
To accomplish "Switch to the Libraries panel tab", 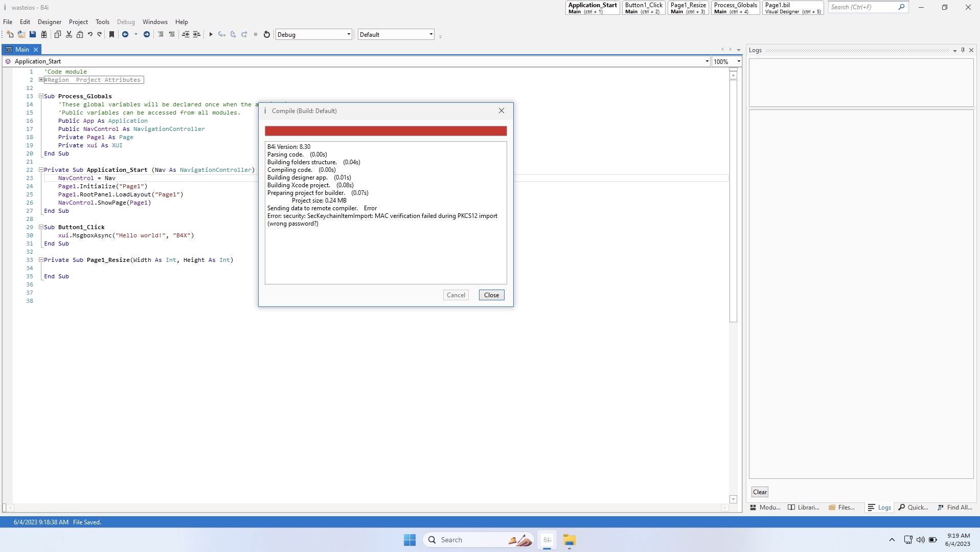I will [x=804, y=507].
